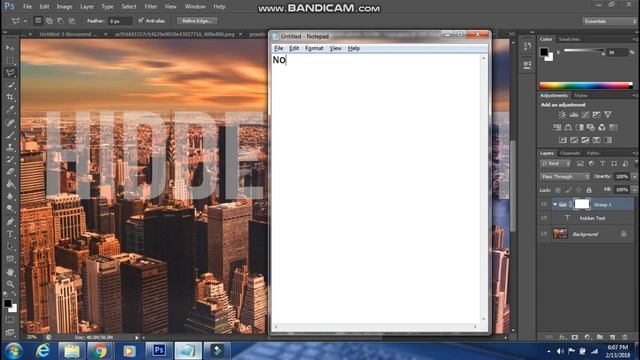The height and width of the screenshot is (360, 640).
Task: Open Photoshop's Layer menu
Action: pos(87,7)
